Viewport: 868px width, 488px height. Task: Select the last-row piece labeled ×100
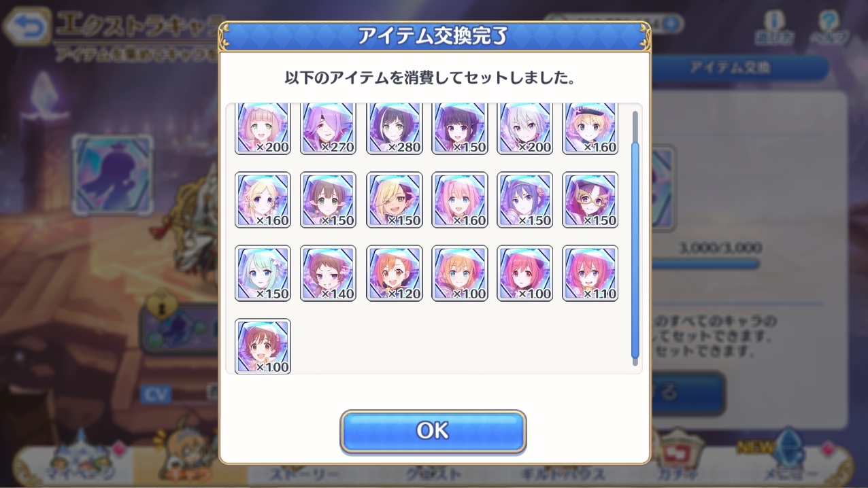tap(263, 346)
